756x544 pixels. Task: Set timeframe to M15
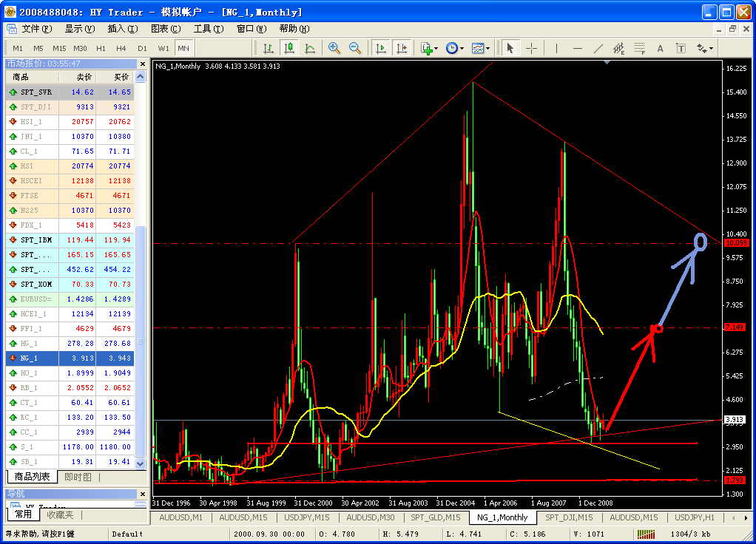coord(59,48)
